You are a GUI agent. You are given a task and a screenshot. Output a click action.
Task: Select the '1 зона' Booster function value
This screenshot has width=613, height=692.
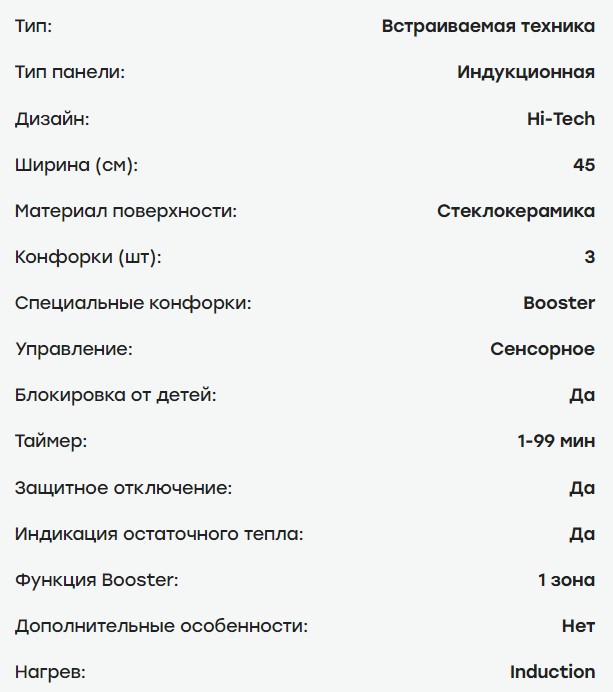click(x=566, y=580)
